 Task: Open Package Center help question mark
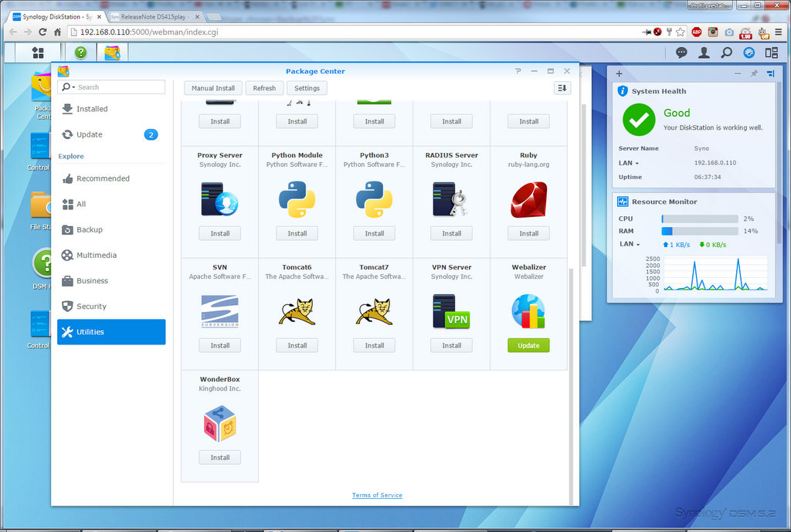click(518, 71)
